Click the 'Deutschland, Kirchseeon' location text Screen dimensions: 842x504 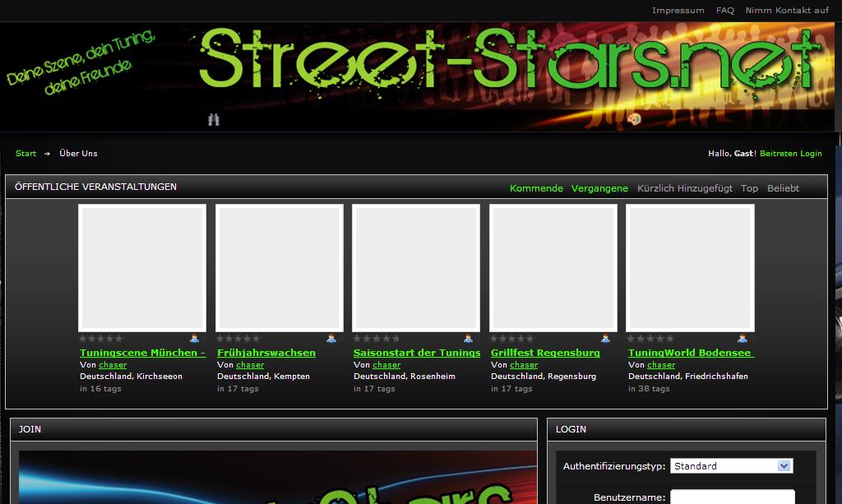point(131,377)
